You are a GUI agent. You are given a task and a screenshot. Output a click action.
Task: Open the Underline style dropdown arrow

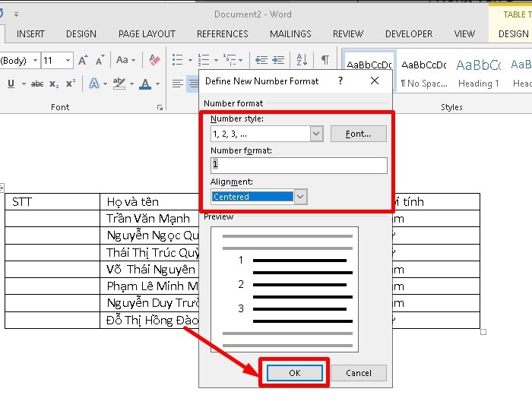tap(24, 84)
